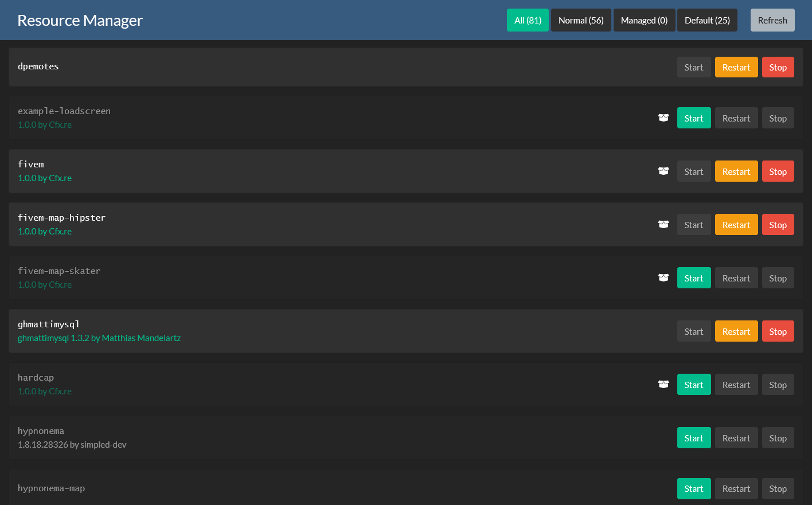The height and width of the screenshot is (505, 812).
Task: Stop the dpemotes resource
Action: coord(778,67)
